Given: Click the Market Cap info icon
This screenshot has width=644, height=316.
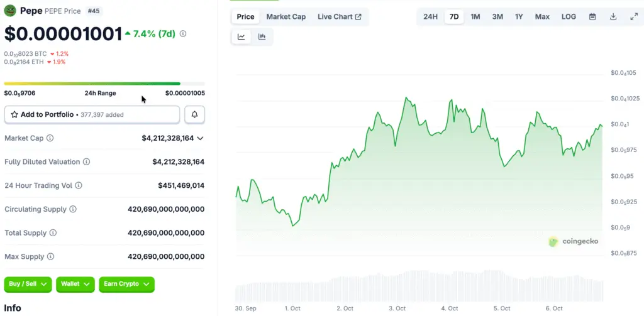Looking at the screenshot, I should click(50, 138).
